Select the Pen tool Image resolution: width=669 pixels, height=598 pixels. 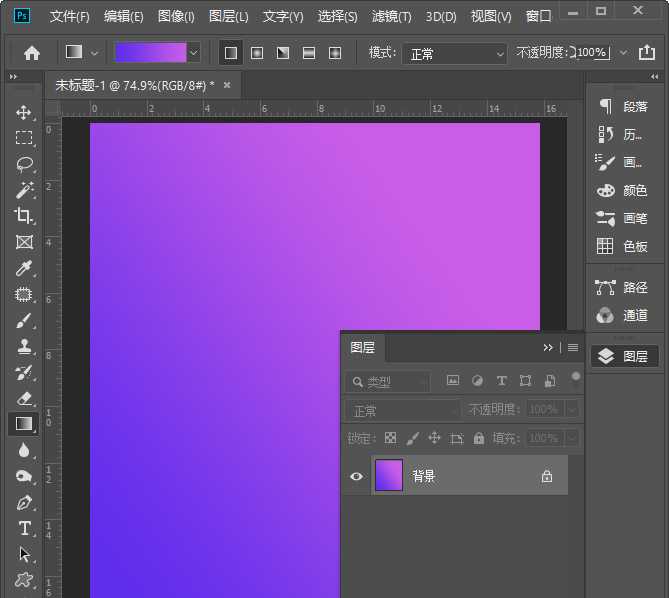click(x=24, y=502)
